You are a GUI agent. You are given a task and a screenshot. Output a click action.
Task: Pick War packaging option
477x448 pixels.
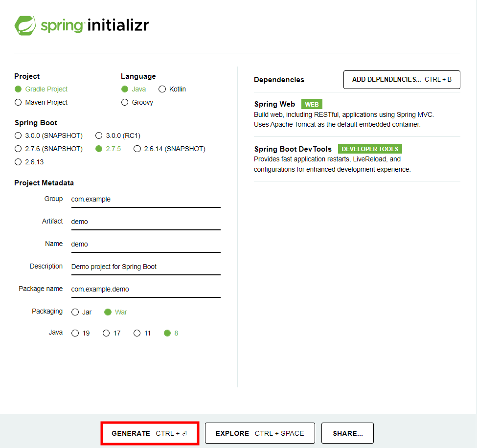click(x=108, y=312)
